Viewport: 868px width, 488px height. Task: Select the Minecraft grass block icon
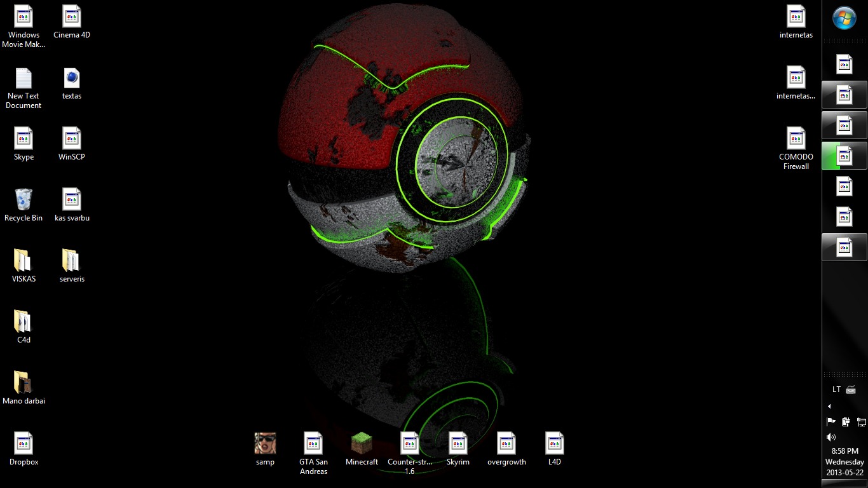coord(362,449)
